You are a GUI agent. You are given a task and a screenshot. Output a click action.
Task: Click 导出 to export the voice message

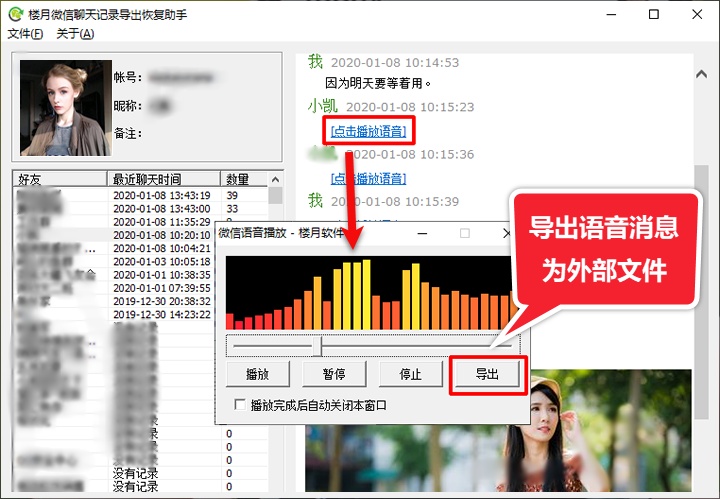tap(487, 374)
